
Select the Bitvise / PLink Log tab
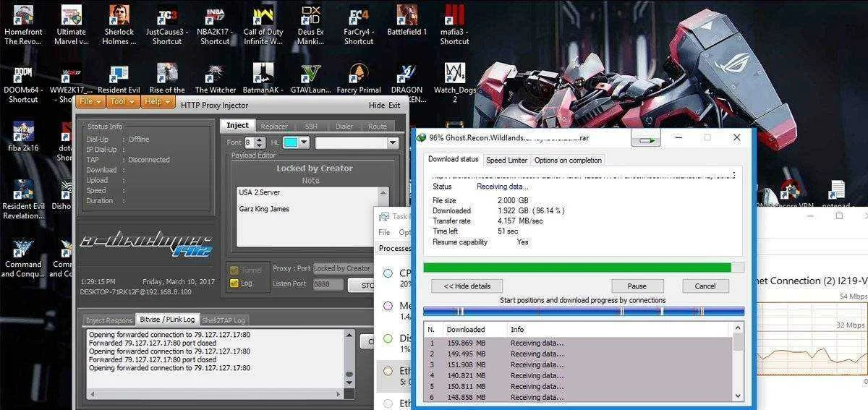(x=167, y=319)
